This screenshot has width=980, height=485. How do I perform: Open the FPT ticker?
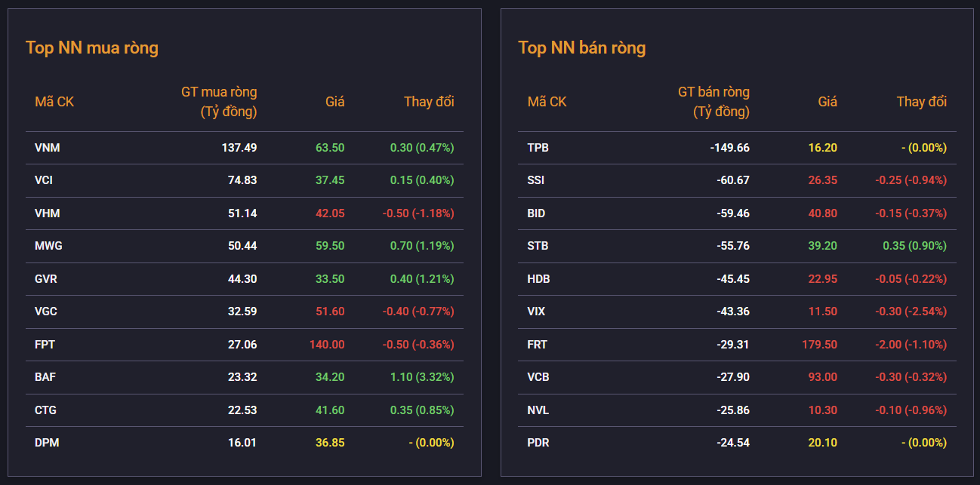click(45, 345)
